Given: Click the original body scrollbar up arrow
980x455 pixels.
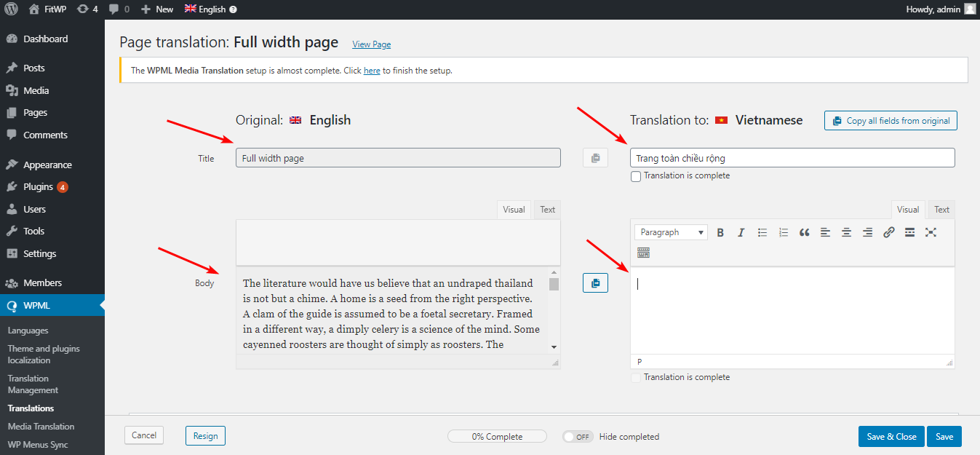Looking at the screenshot, I should coord(554,272).
